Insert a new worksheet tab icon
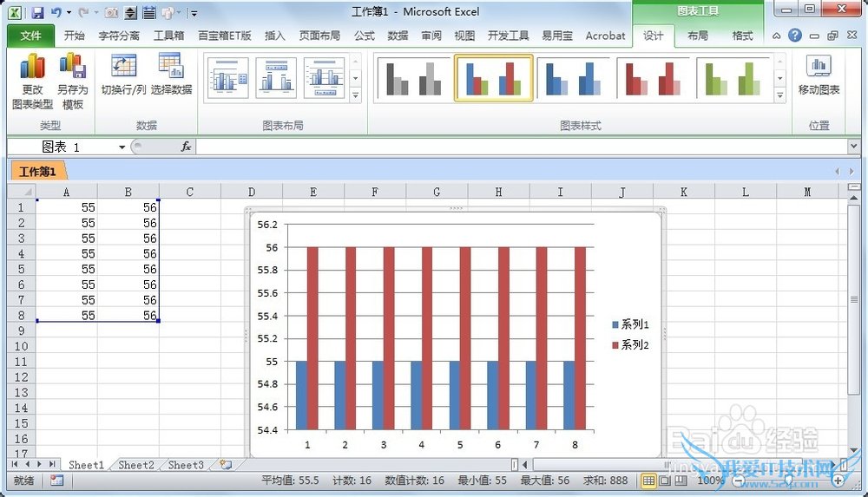The height and width of the screenshot is (497, 868). click(x=226, y=465)
